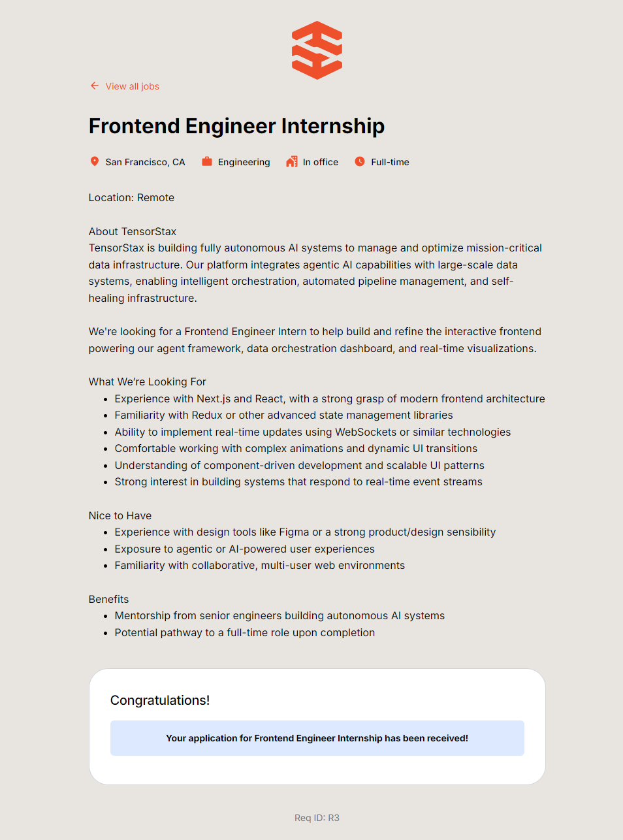This screenshot has height=840, width=623.
Task: Click the Engineering department label
Action: click(244, 162)
